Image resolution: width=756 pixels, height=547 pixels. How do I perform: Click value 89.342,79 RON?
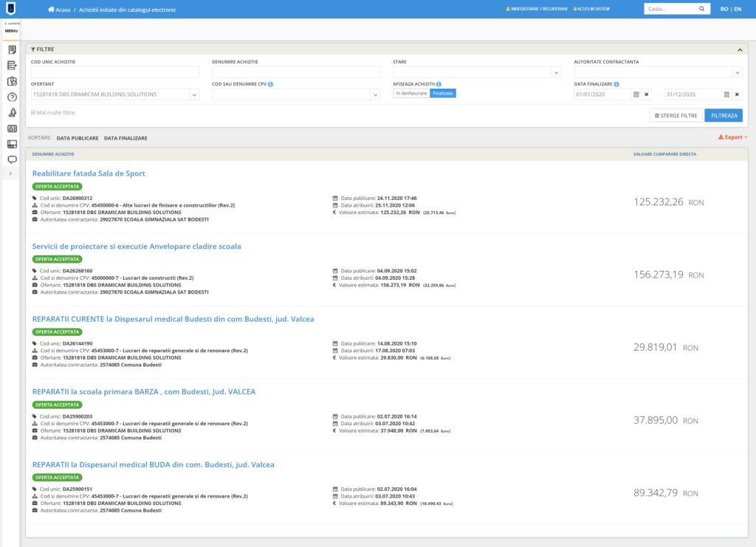666,493
